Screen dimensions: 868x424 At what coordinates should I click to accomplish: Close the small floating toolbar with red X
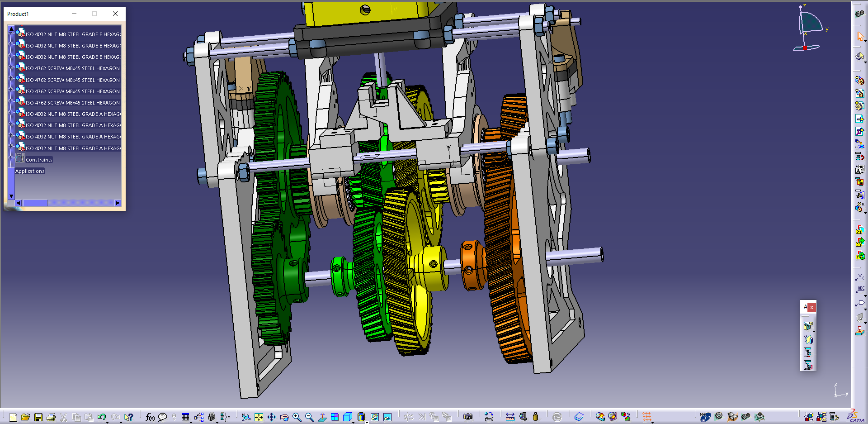(x=812, y=307)
